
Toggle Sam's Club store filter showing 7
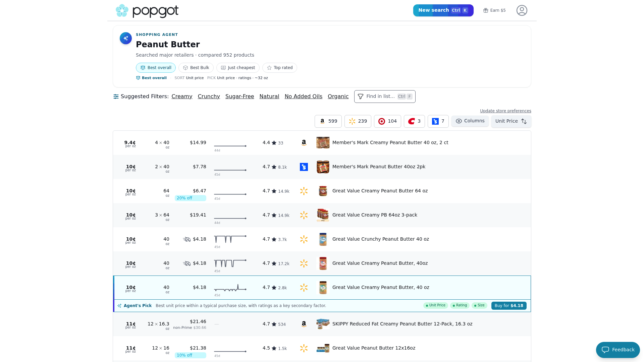pos(438,121)
